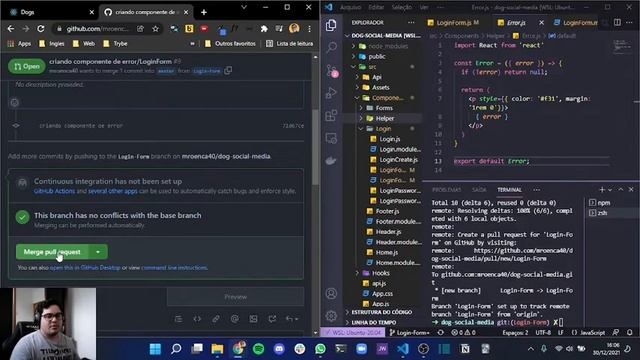This screenshot has width=640, height=360.
Task: Open the Editar menu
Action: tap(376, 7)
